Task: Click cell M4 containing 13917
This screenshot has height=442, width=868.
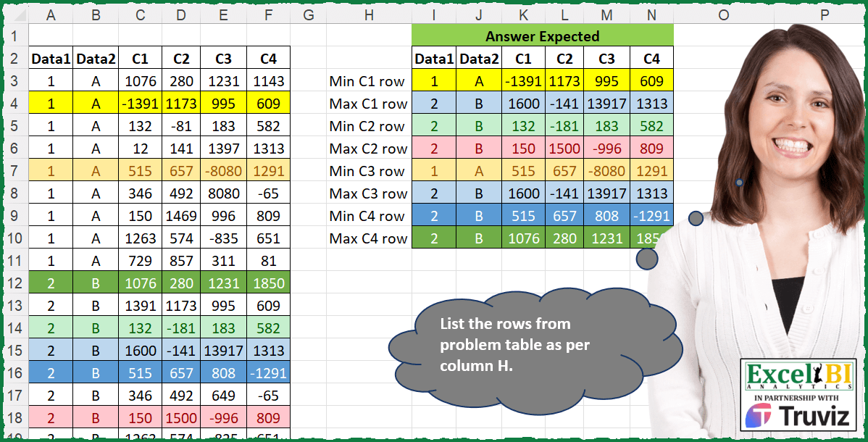Action: pyautogui.click(x=606, y=104)
